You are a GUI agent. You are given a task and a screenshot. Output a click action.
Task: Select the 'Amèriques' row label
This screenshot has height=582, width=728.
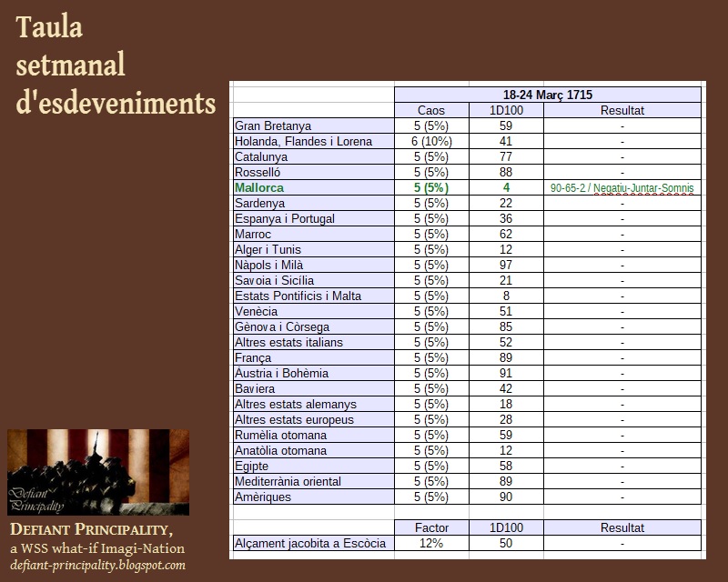tap(313, 497)
